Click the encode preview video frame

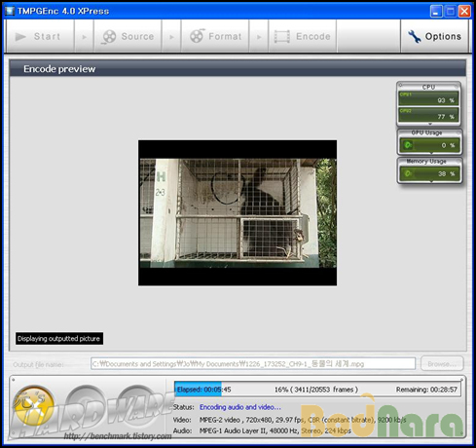pos(238,213)
